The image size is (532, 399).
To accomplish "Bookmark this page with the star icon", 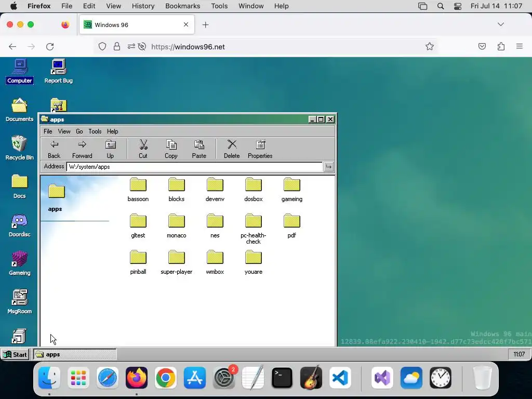I will 430,46.
